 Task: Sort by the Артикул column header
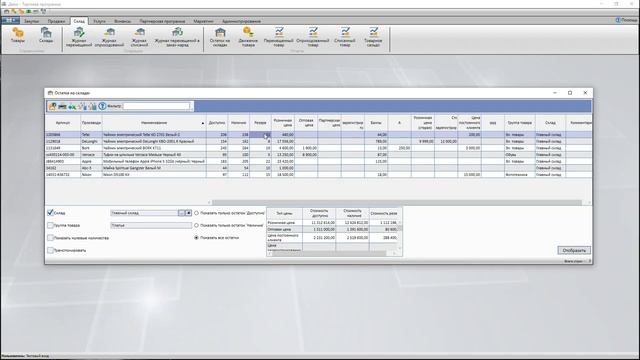[x=63, y=123]
